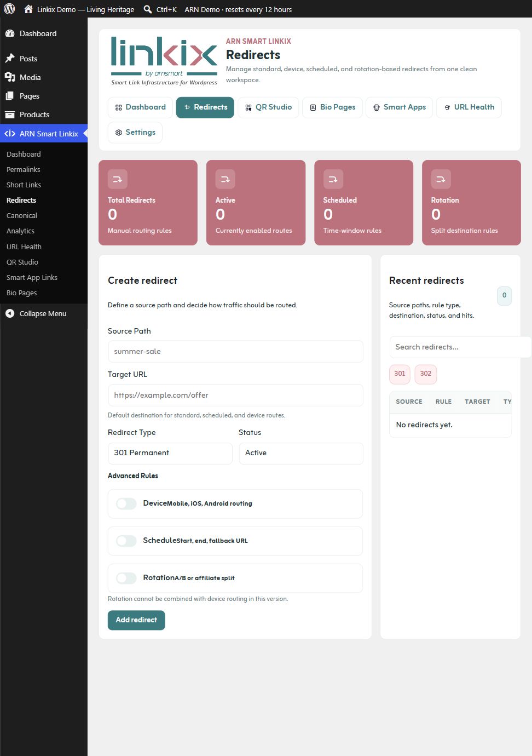Click the ARN Smart Linkix code icon

tap(10, 133)
